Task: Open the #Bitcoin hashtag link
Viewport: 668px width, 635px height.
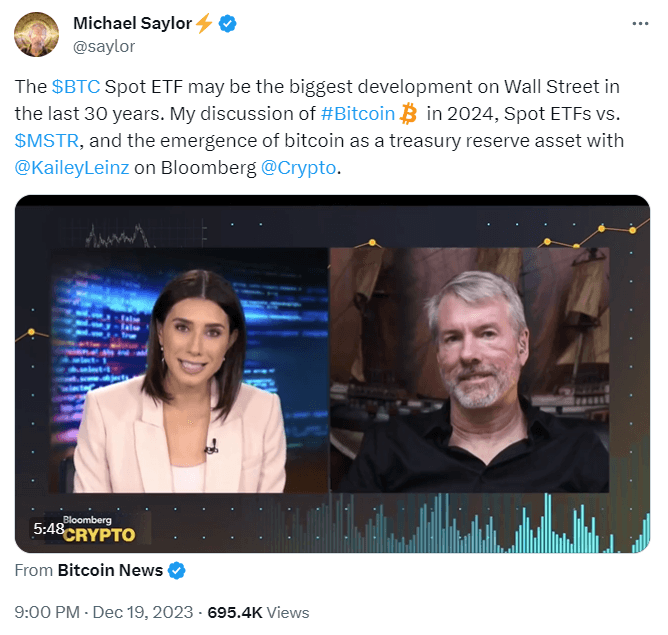Action: pos(358,114)
